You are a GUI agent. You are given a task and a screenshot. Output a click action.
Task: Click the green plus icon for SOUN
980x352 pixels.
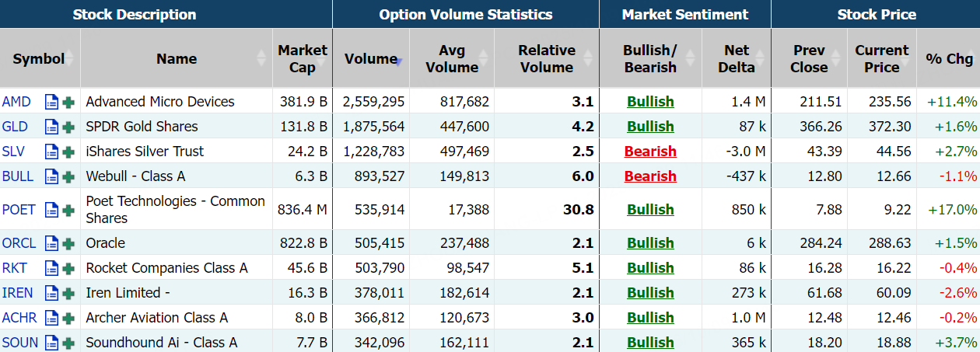(x=68, y=343)
